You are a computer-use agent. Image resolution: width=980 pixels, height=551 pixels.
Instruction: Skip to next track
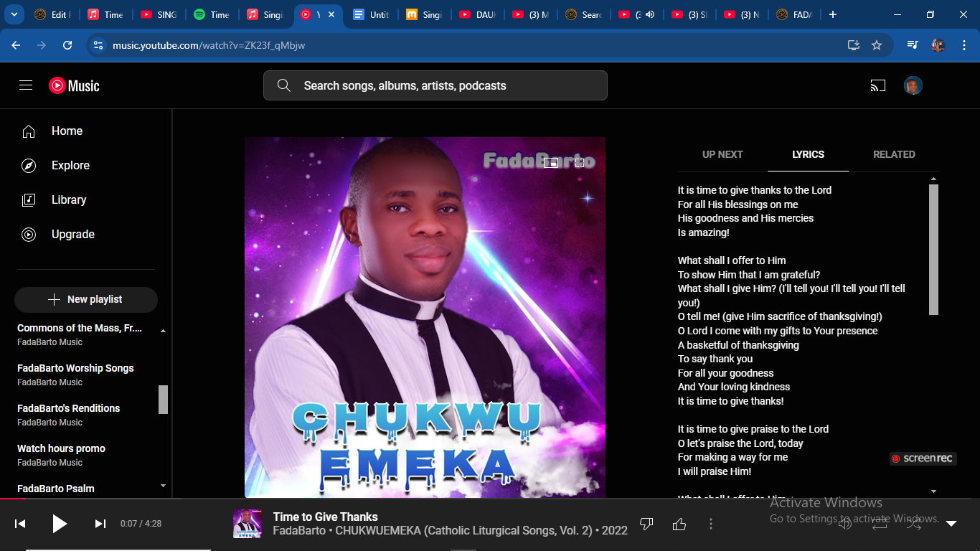[x=100, y=524]
